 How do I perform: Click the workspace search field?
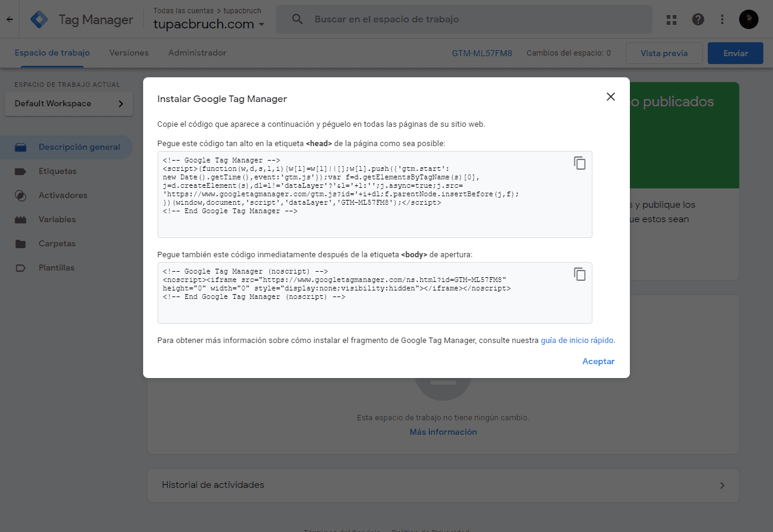coord(464,19)
